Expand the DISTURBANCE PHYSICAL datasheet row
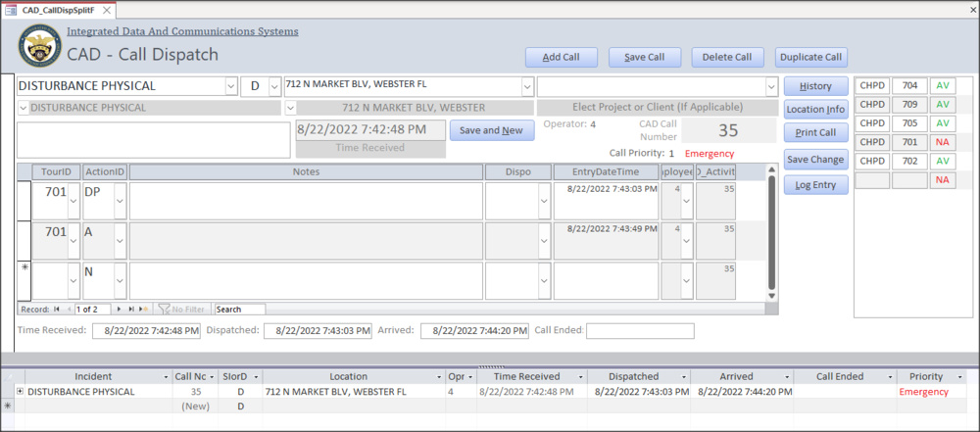The height and width of the screenshot is (432, 980). click(20, 392)
